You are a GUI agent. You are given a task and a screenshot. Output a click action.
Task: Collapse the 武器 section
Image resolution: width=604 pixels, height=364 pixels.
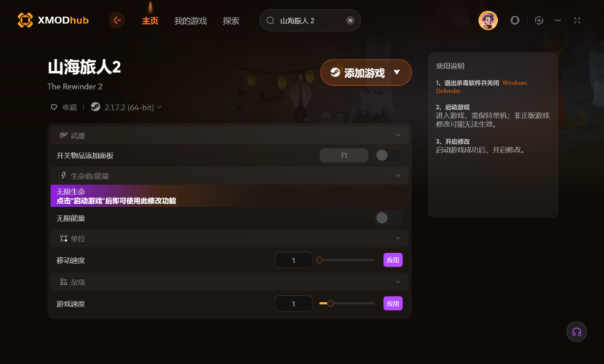click(398, 135)
